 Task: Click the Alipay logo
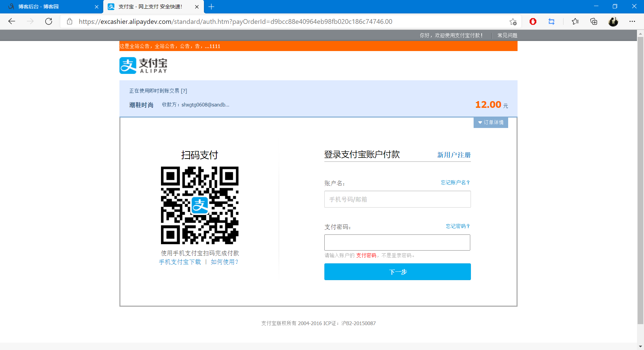pyautogui.click(x=143, y=65)
